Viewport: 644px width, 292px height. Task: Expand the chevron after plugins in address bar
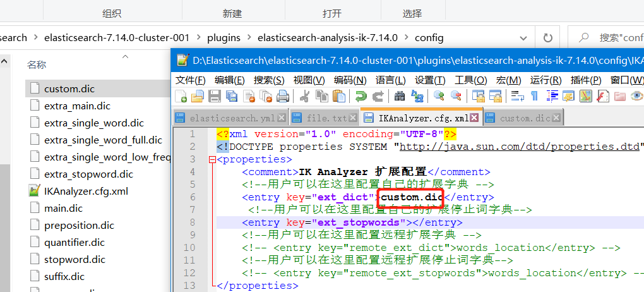[249, 38]
